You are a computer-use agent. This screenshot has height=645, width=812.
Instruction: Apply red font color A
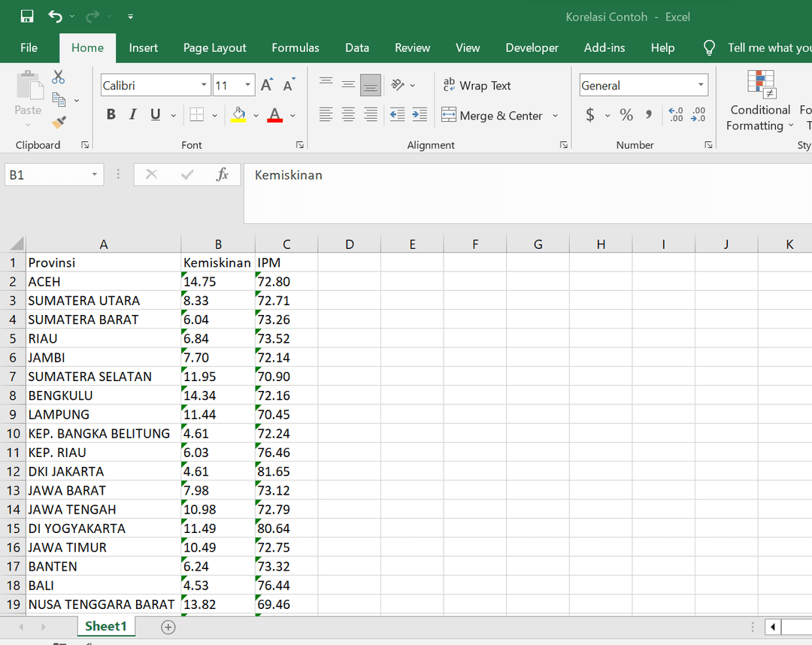pos(275,114)
